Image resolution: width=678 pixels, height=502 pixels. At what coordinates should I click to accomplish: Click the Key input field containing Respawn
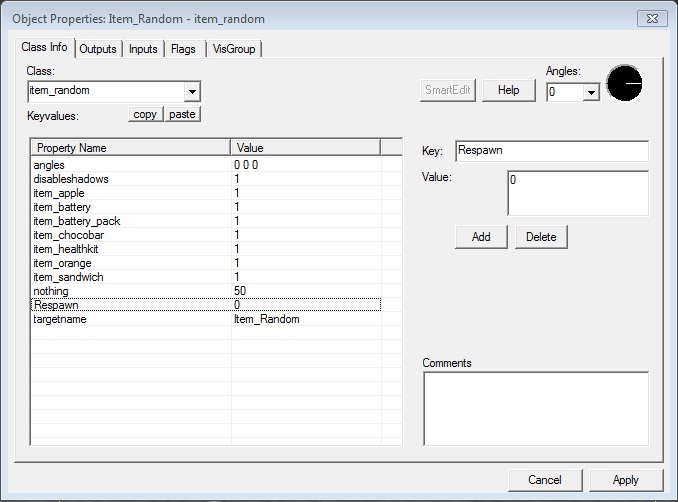pos(552,151)
